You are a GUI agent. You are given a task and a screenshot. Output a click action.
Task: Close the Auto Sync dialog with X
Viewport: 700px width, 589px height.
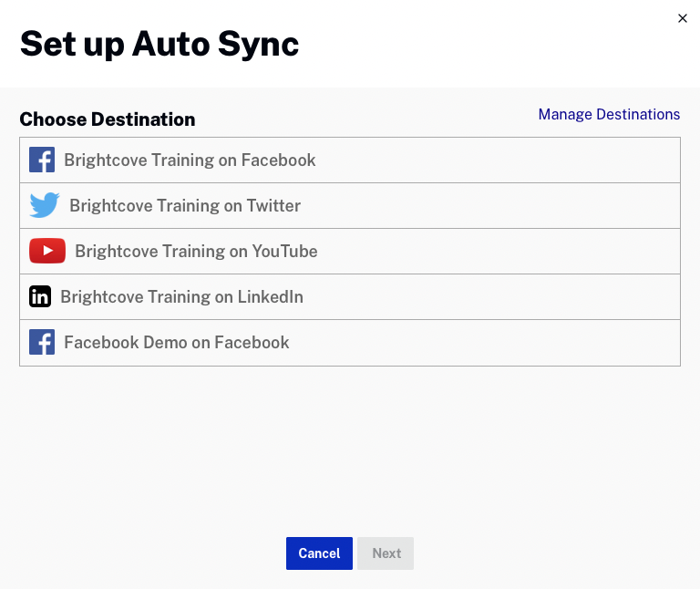coord(683,18)
